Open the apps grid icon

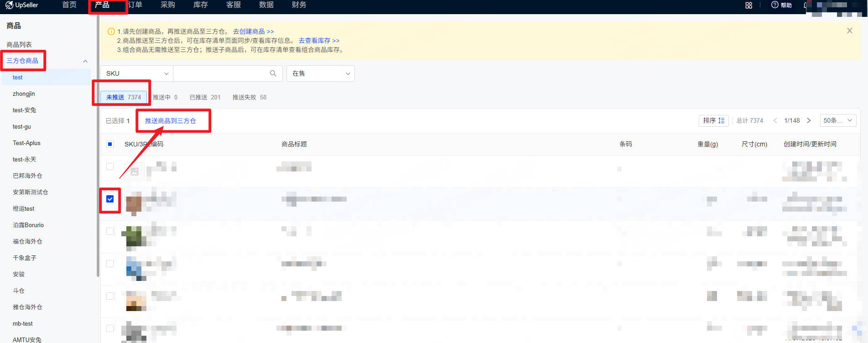(x=748, y=5)
